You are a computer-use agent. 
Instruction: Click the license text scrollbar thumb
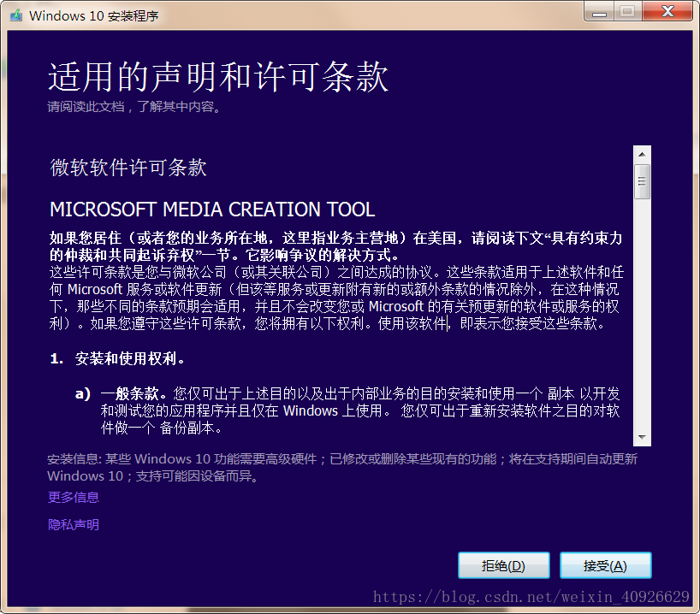(642, 181)
